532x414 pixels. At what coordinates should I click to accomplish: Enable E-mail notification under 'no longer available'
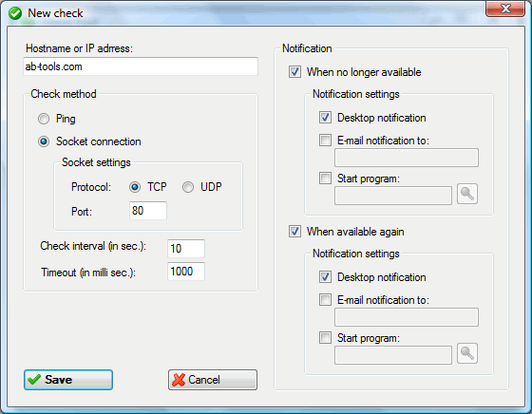click(325, 140)
